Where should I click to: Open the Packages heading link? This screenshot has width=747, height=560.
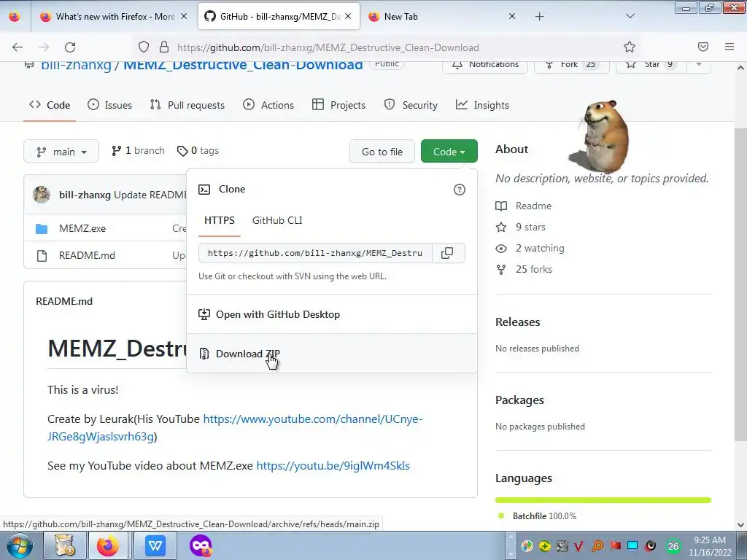click(x=519, y=400)
